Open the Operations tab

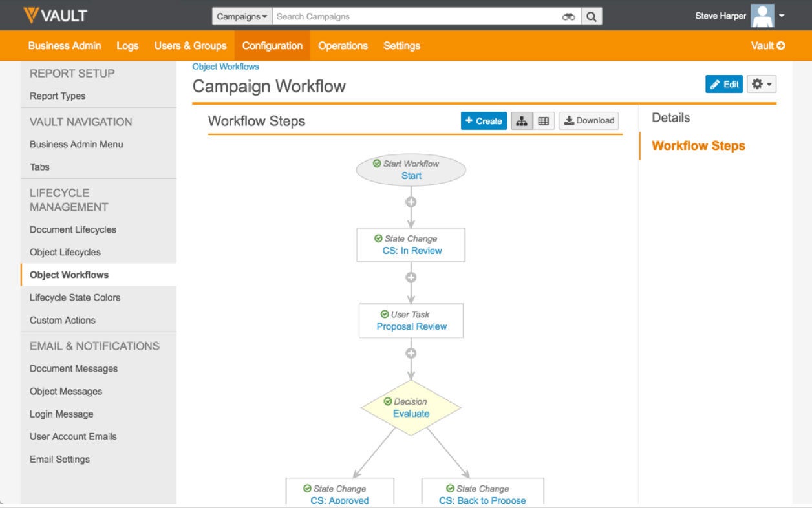pyautogui.click(x=343, y=46)
